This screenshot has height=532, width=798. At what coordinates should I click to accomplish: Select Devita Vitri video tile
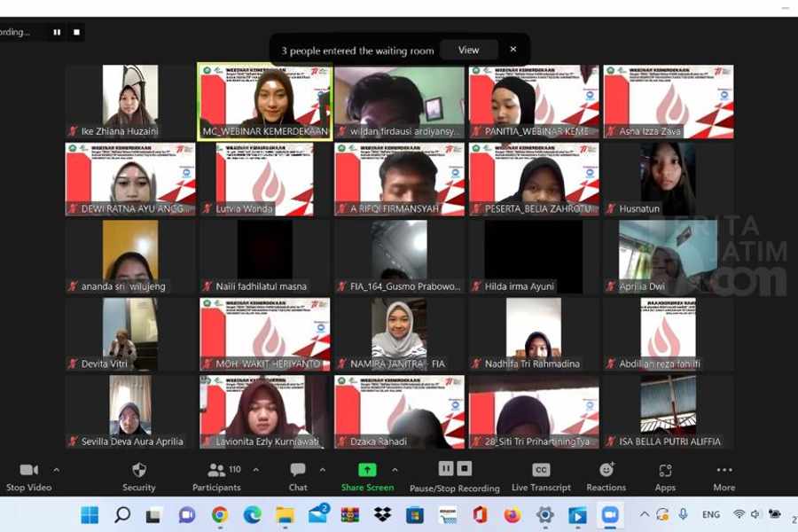pyautogui.click(x=130, y=334)
